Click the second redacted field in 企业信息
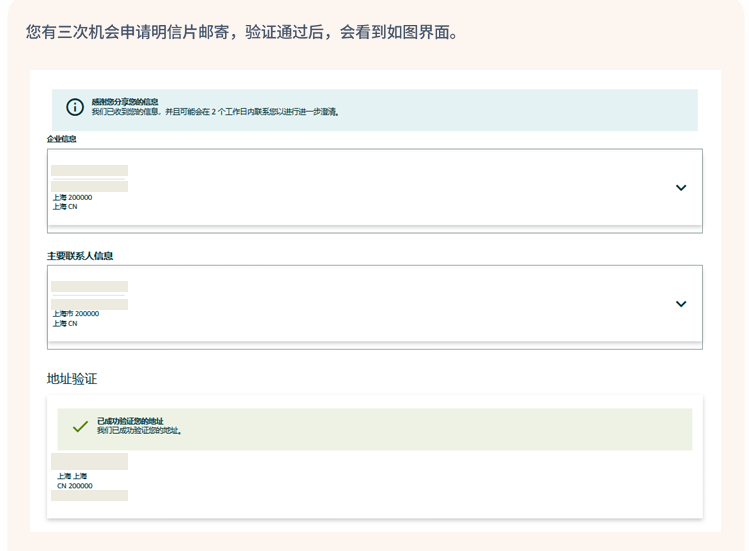The height and width of the screenshot is (551, 749). click(89, 186)
